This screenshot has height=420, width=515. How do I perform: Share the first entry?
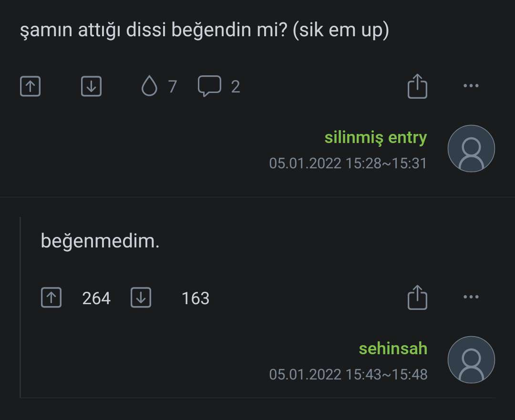coord(417,86)
